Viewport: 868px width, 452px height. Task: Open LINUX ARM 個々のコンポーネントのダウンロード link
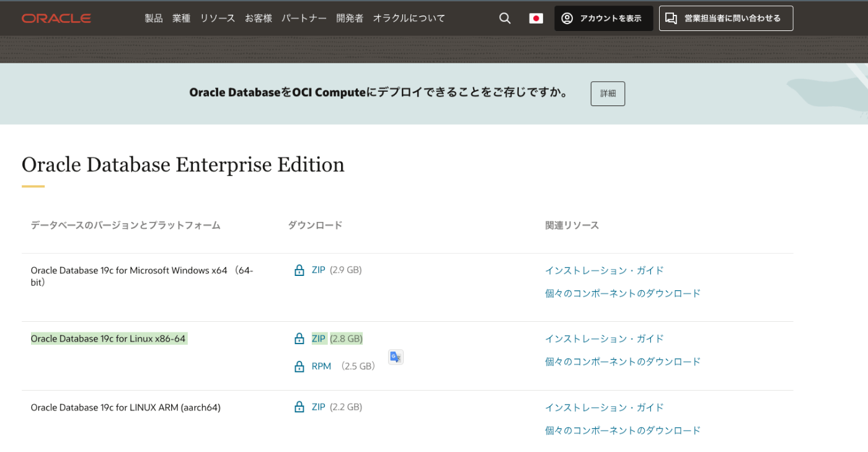click(x=622, y=430)
